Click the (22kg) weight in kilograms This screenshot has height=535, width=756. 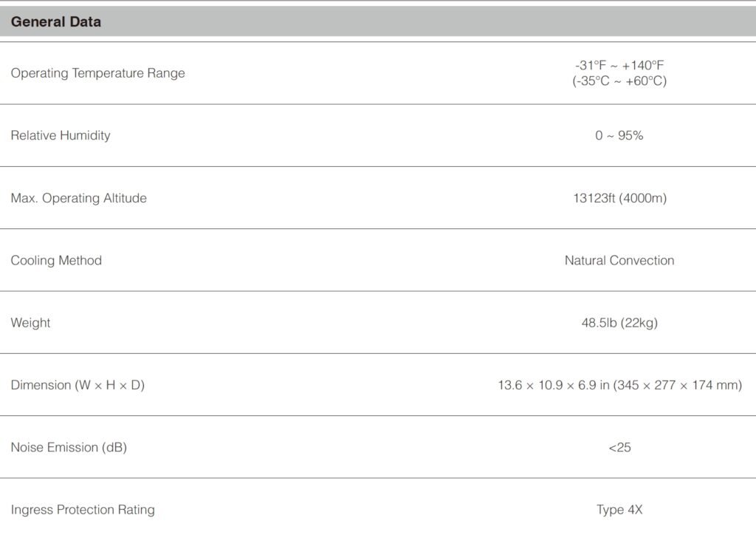tap(639, 323)
